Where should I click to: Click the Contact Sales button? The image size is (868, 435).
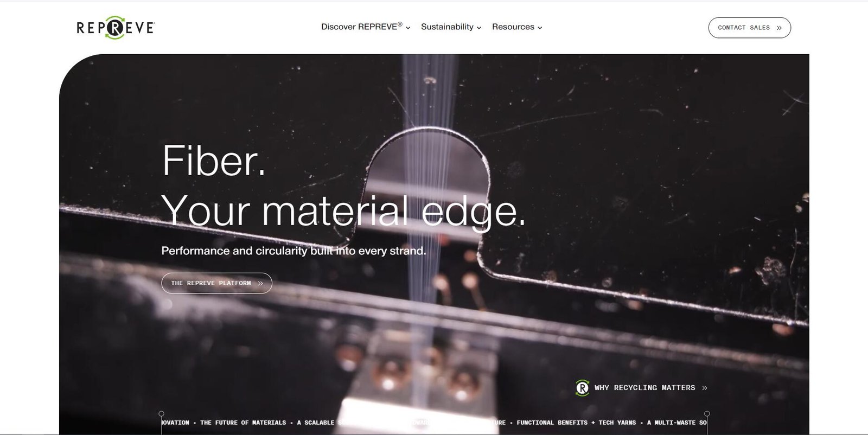750,28
